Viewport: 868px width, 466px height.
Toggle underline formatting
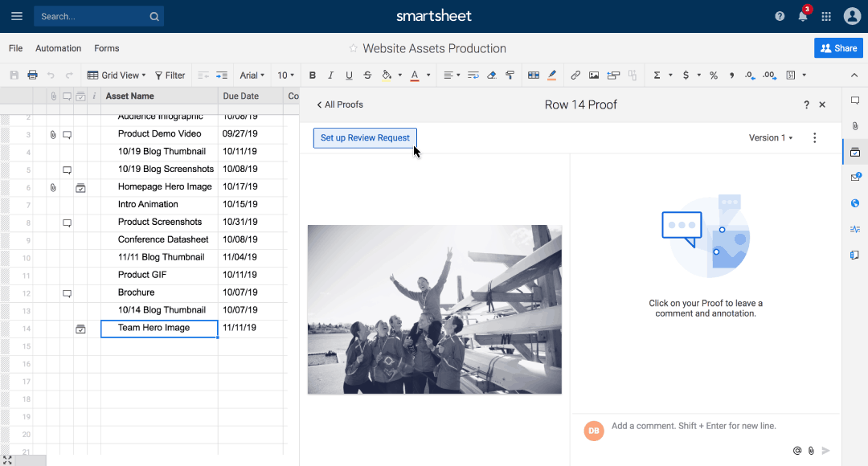tap(349, 75)
